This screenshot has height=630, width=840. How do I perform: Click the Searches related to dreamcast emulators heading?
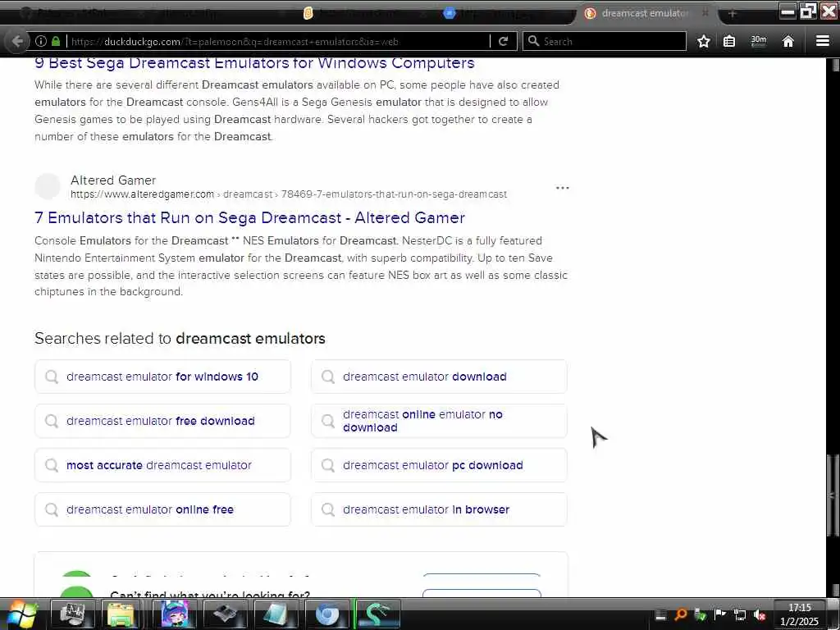(180, 339)
